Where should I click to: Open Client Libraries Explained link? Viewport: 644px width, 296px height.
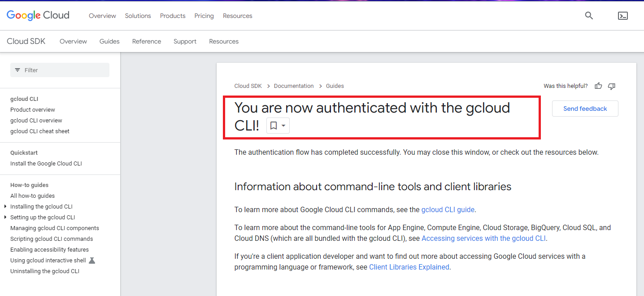(409, 267)
